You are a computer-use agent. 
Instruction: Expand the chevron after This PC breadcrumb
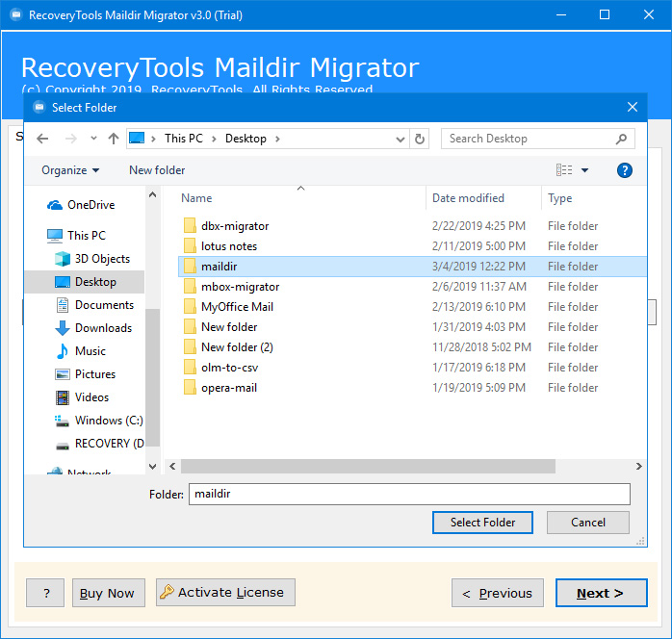214,139
